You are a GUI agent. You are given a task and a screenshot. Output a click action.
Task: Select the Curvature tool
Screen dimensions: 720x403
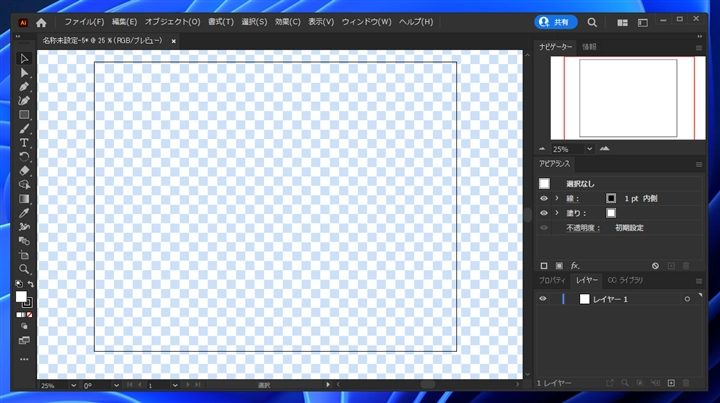click(x=24, y=101)
